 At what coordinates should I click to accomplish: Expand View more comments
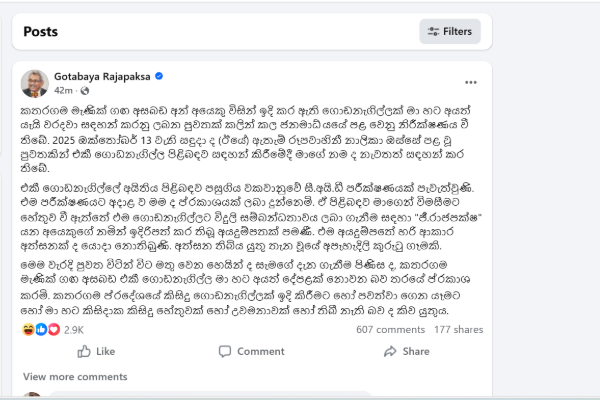click(x=75, y=377)
